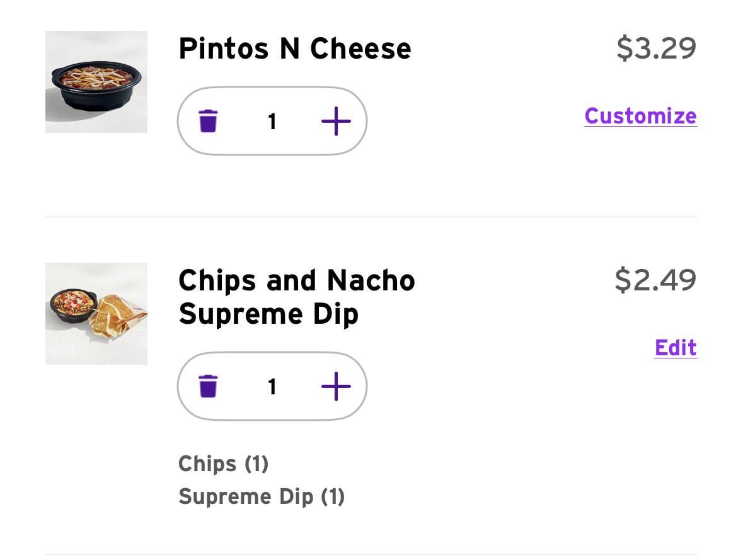This screenshot has height=560, width=743.
Task: Click the Supreme Dip (1) component line
Action: click(262, 497)
